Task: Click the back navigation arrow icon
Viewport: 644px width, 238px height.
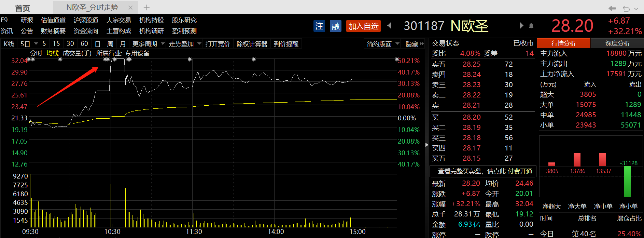Action: 612,8
